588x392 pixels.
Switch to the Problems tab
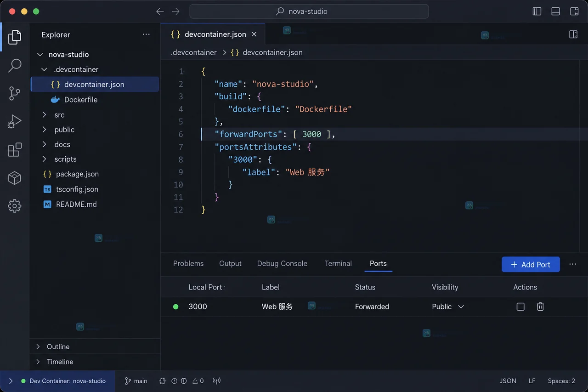tap(188, 263)
